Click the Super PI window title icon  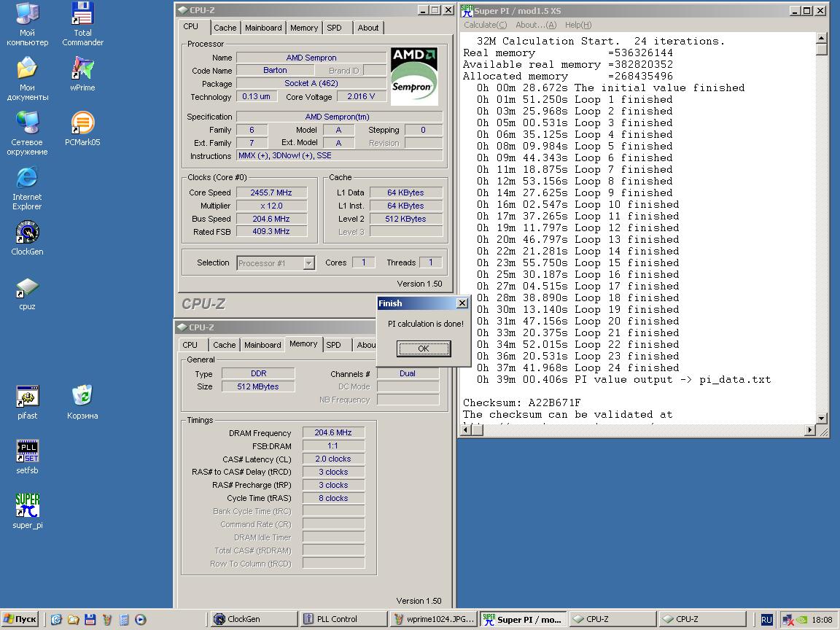467,11
